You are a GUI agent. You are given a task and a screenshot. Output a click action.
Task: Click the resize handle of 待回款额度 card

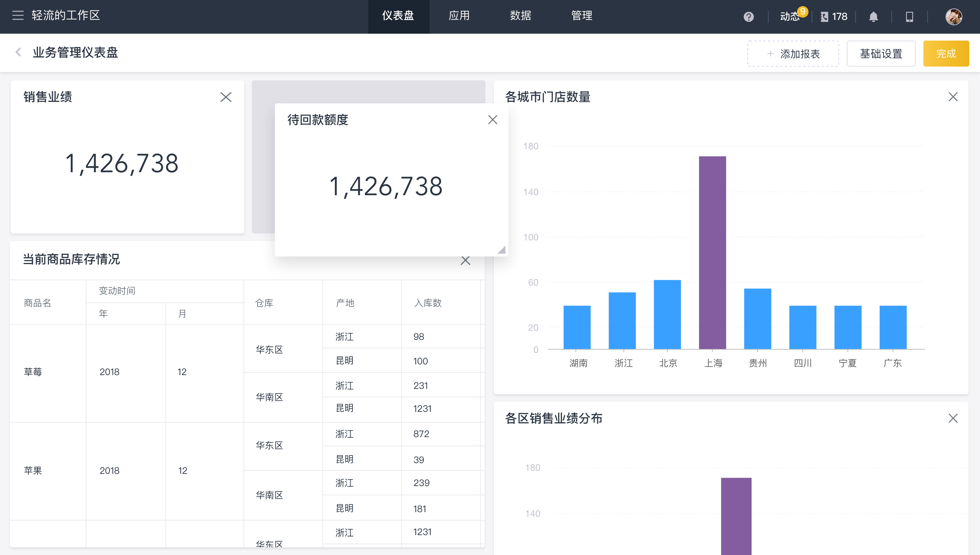click(501, 250)
